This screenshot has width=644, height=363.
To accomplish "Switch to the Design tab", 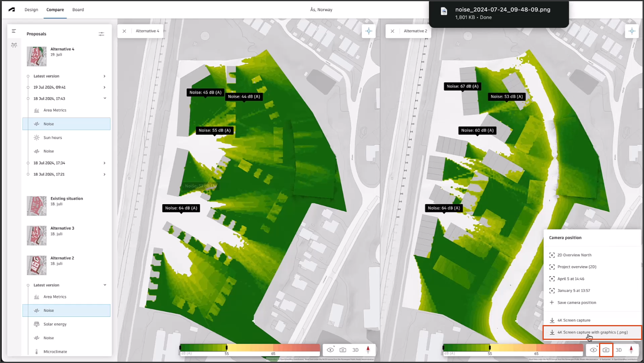I will [31, 9].
